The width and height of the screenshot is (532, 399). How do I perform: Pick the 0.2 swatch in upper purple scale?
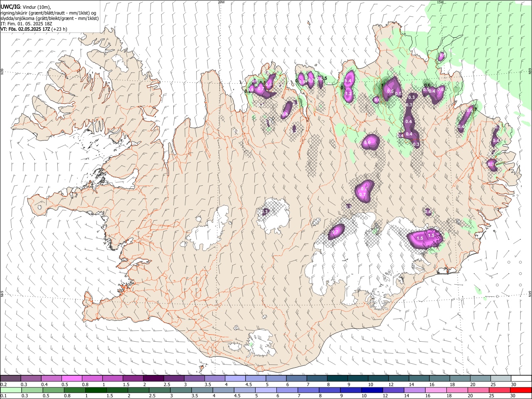(10, 379)
